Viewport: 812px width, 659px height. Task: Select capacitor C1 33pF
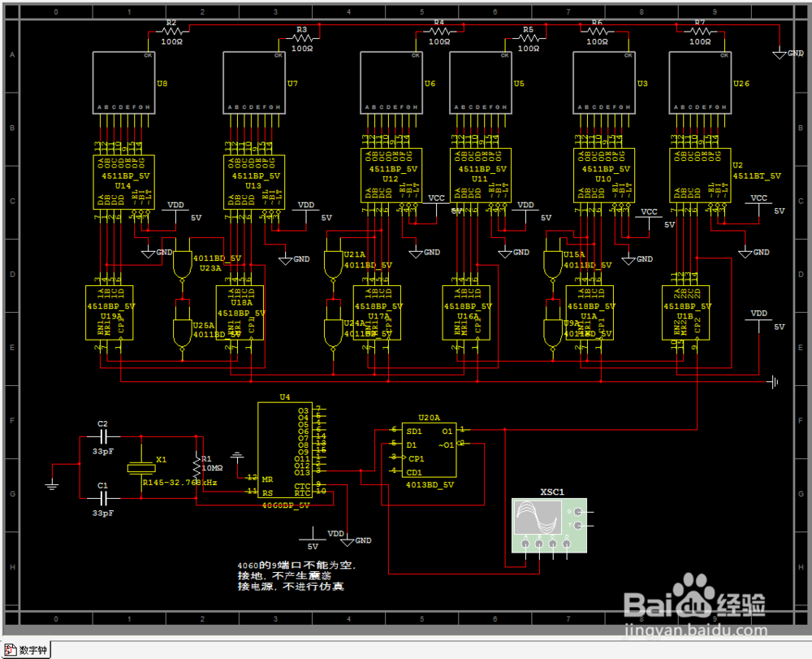click(x=102, y=498)
